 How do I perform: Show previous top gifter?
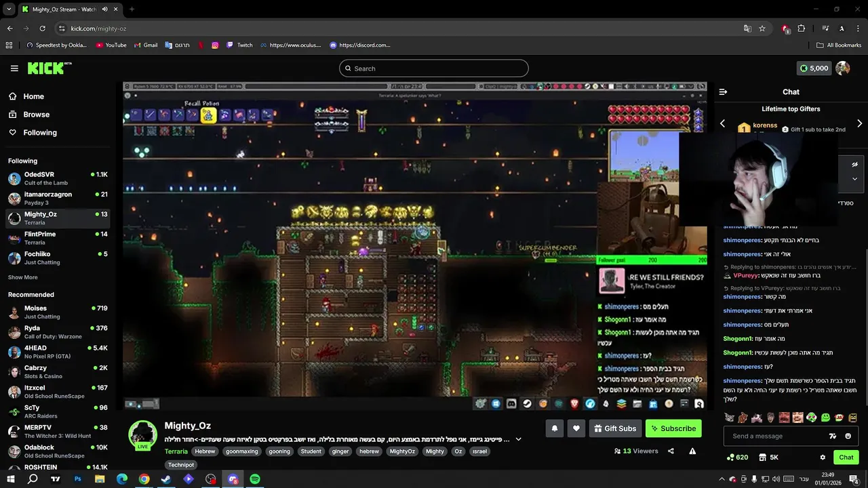pos(722,123)
